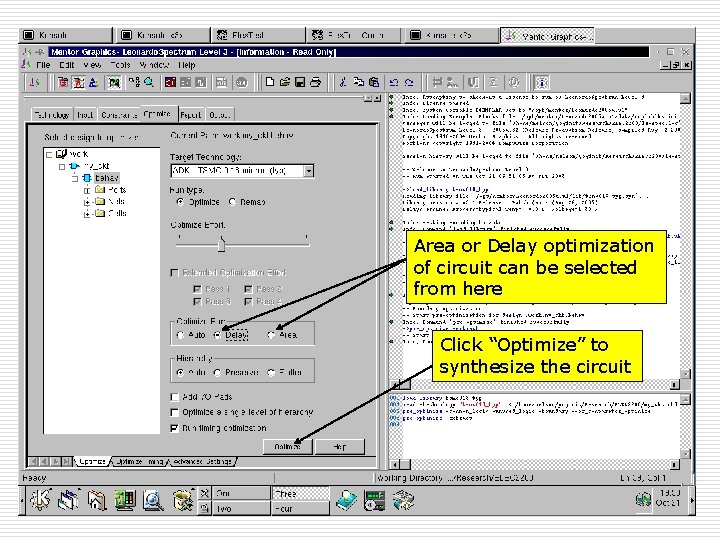Viewport: 720px width, 540px height.
Task: Toggle Optimize a single level of hierarchy
Action: 174,412
